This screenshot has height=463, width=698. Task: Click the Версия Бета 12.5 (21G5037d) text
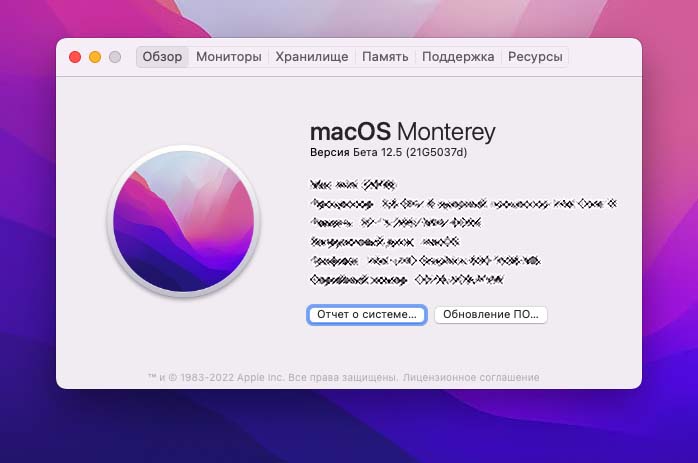389,152
